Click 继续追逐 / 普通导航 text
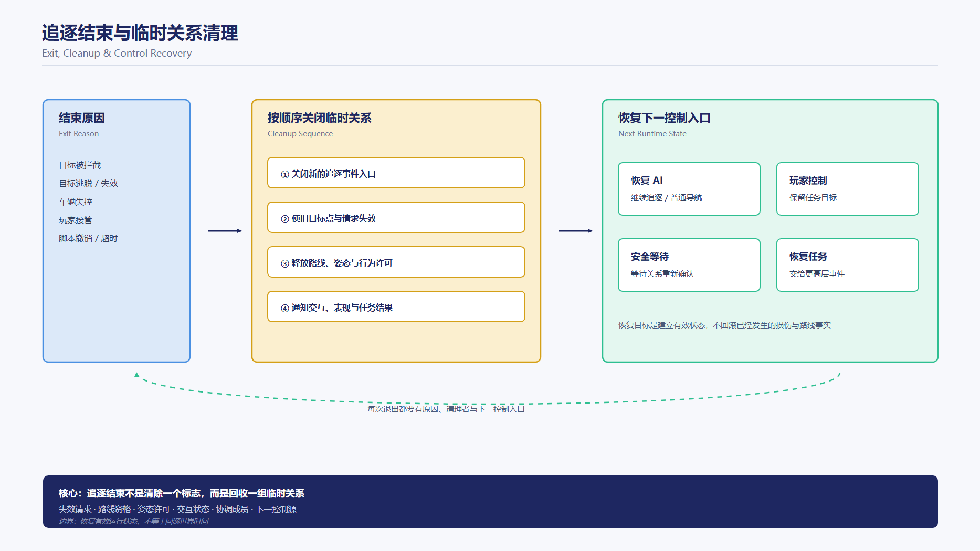 tap(667, 198)
